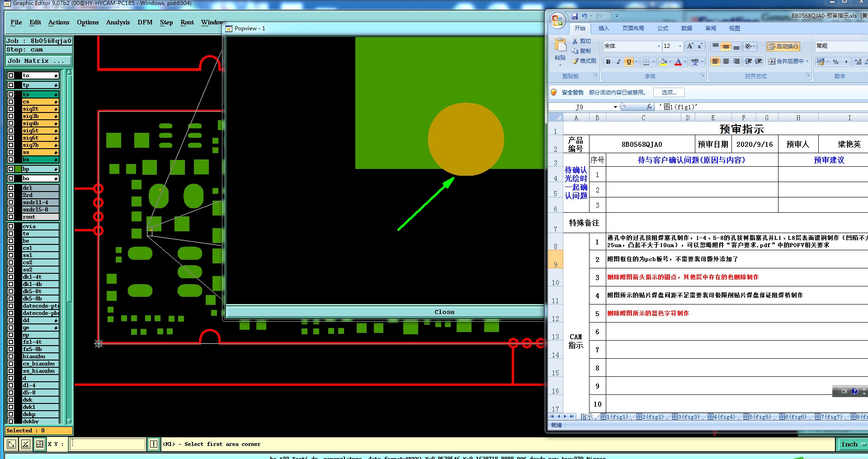Image resolution: width=868 pixels, height=459 pixels.
Task: Align text left in the cell
Action: pos(716,61)
